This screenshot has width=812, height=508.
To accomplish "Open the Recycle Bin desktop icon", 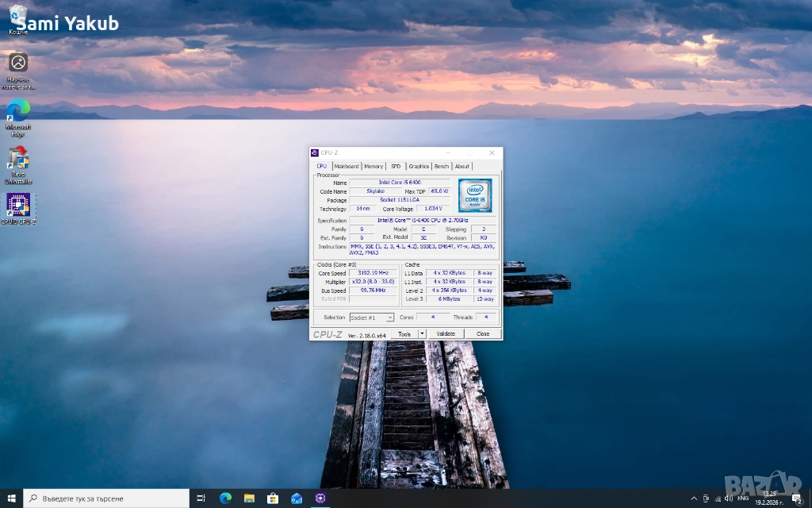I will click(x=18, y=18).
